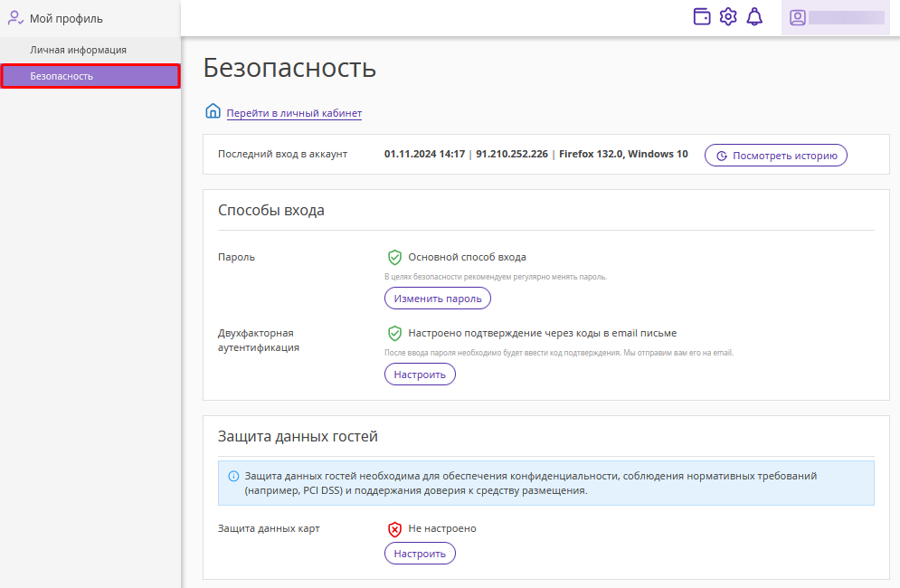Viewport: 900px width, 588px height.
Task: Click the clock icon inside Посмотреть историю
Action: pyautogui.click(x=722, y=156)
